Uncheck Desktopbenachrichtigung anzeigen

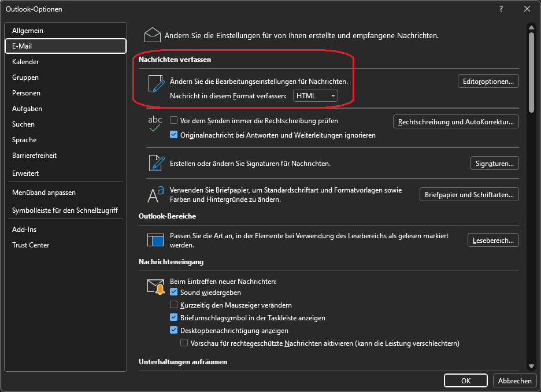(x=173, y=330)
